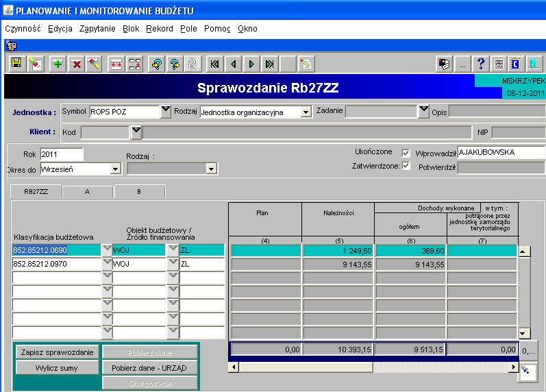Click the Wylicz sumy button
Image resolution: width=546 pixels, height=392 pixels.
coord(58,368)
